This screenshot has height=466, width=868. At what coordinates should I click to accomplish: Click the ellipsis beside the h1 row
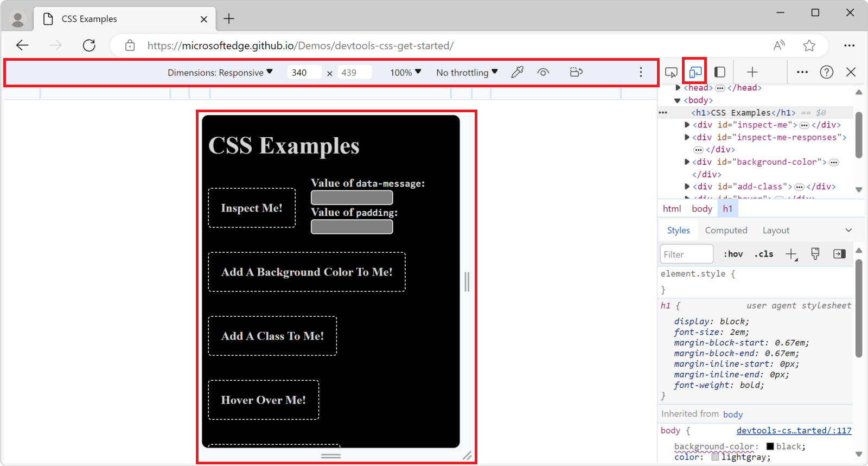pos(663,113)
